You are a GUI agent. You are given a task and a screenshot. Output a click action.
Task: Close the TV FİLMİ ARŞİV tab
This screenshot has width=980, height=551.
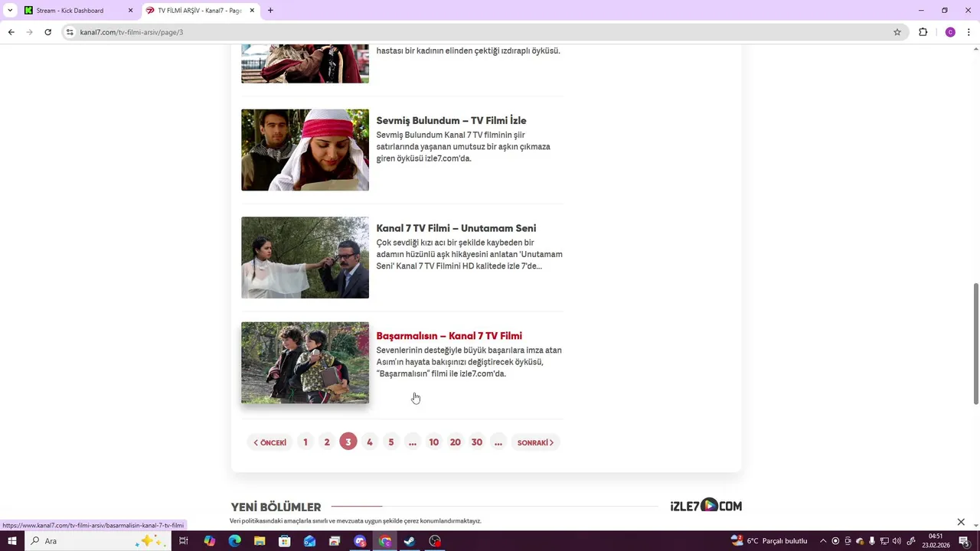(252, 11)
